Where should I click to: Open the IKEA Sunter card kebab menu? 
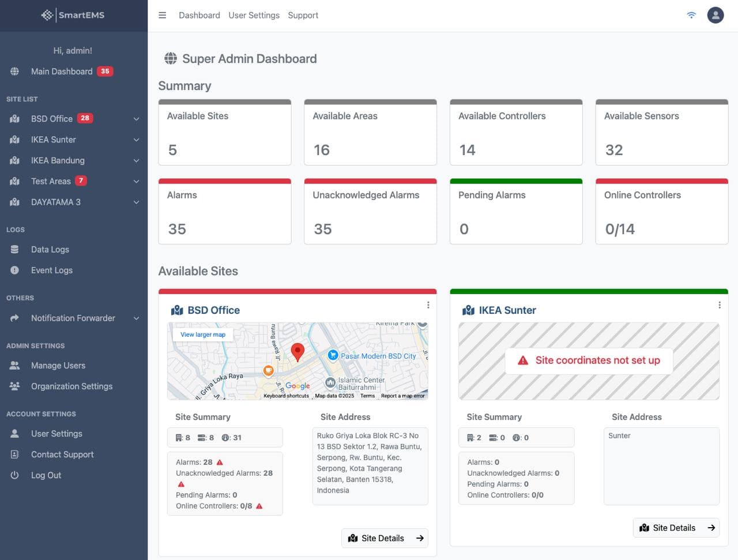719,305
